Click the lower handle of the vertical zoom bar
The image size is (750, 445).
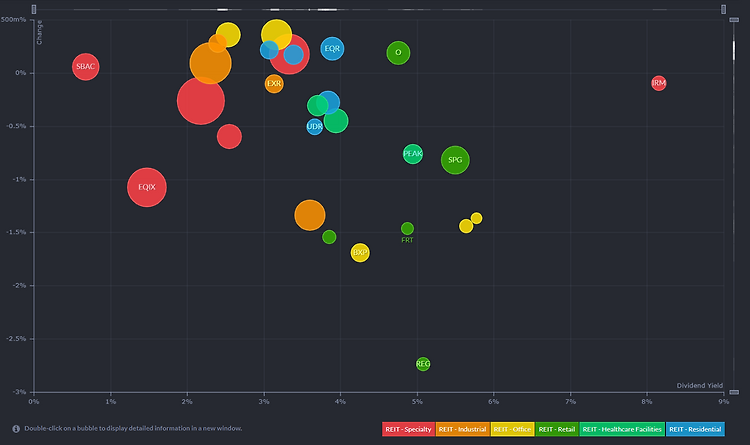click(734, 392)
